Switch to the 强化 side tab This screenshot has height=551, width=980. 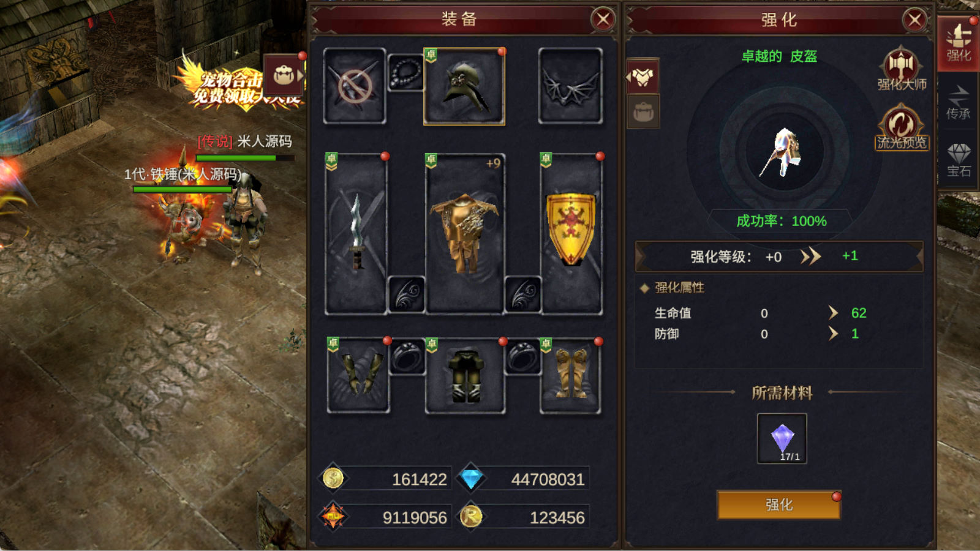pos(959,44)
